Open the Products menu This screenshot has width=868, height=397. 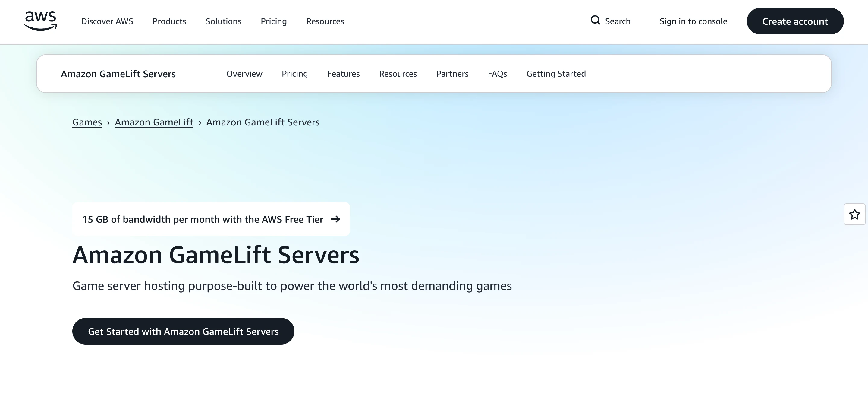tap(169, 21)
